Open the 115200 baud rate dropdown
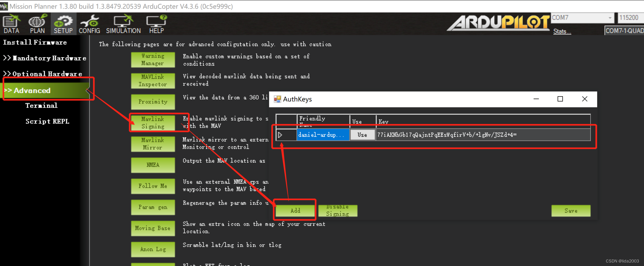This screenshot has width=644, height=266. [631, 18]
